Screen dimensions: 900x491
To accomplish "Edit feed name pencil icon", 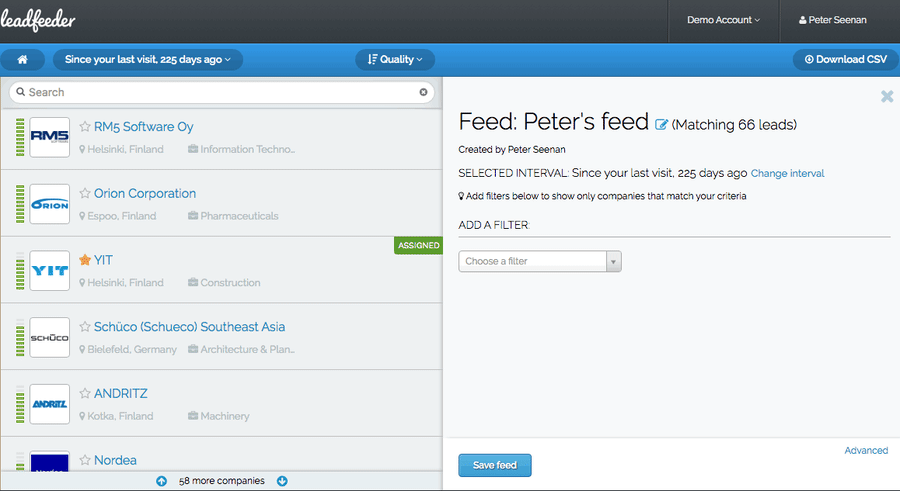I will [661, 125].
